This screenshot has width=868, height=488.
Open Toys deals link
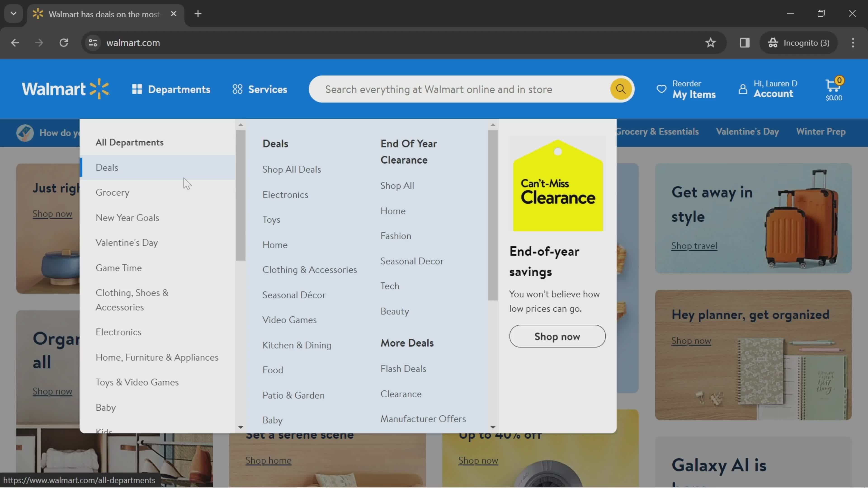271,220
